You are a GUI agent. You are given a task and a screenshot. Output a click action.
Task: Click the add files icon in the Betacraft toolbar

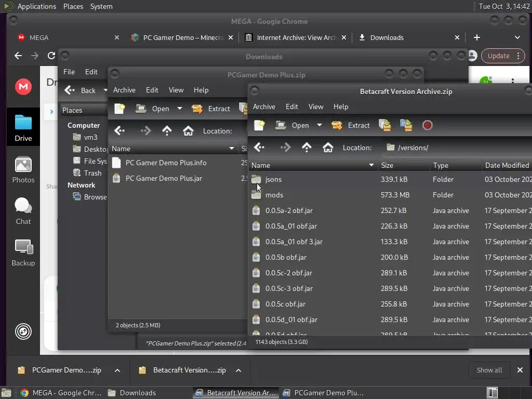385,125
